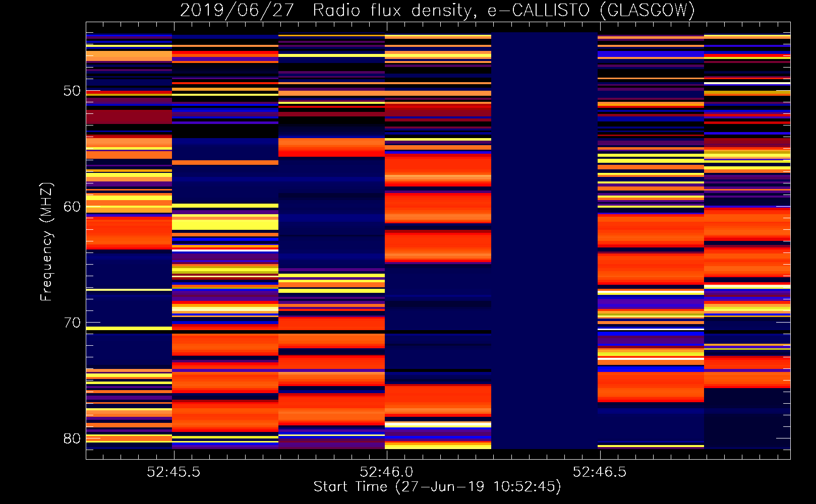This screenshot has width=816, height=504.
Task: Select the 'Frequency (MHZ)' y-axis label
Action: pyautogui.click(x=46, y=242)
